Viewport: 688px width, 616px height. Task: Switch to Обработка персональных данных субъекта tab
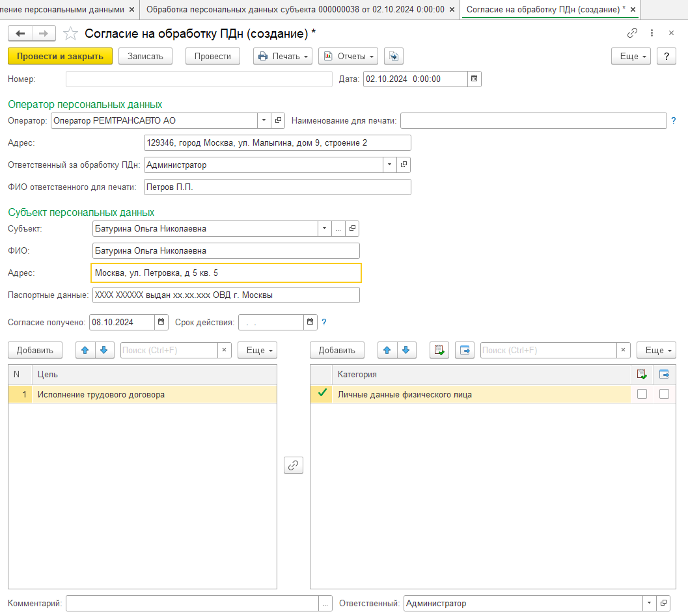pos(296,9)
